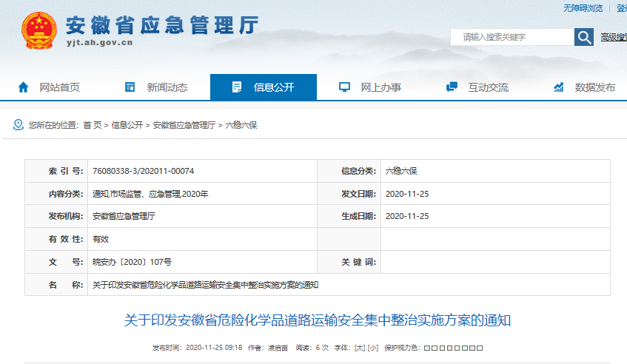Pick the pink eye-protection color swatch

[x=449, y=348]
